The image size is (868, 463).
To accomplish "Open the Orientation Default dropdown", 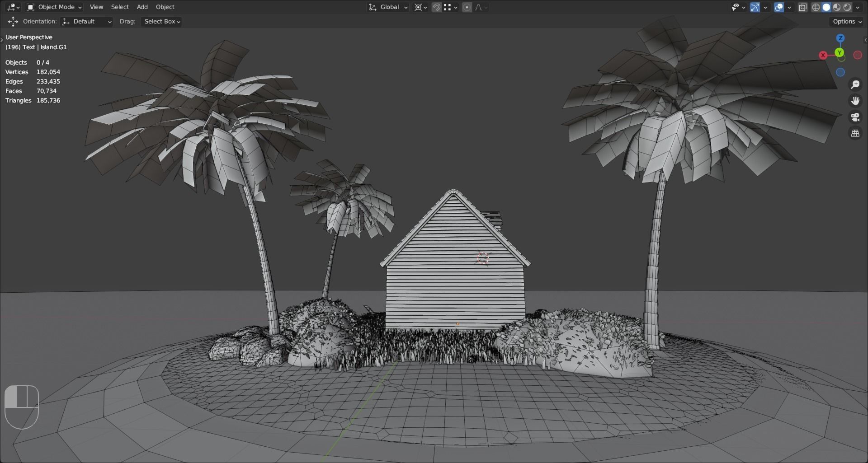I will 86,21.
